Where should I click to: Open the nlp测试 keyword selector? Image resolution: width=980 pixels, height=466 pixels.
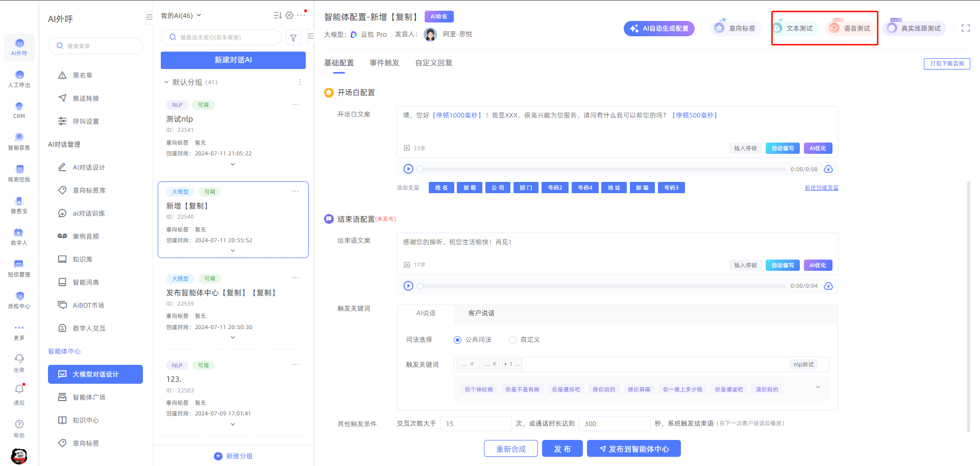(x=803, y=364)
